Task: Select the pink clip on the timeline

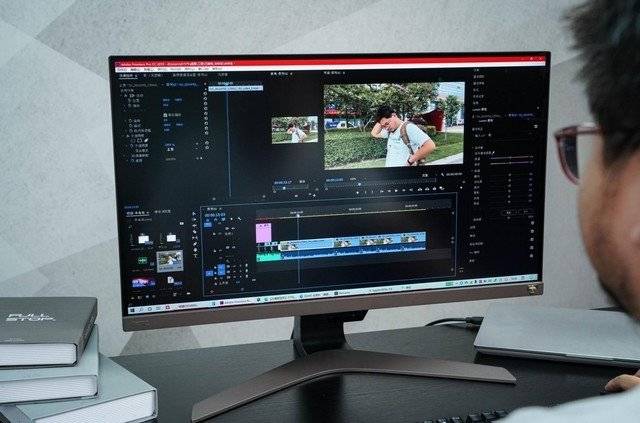Action: [x=264, y=232]
